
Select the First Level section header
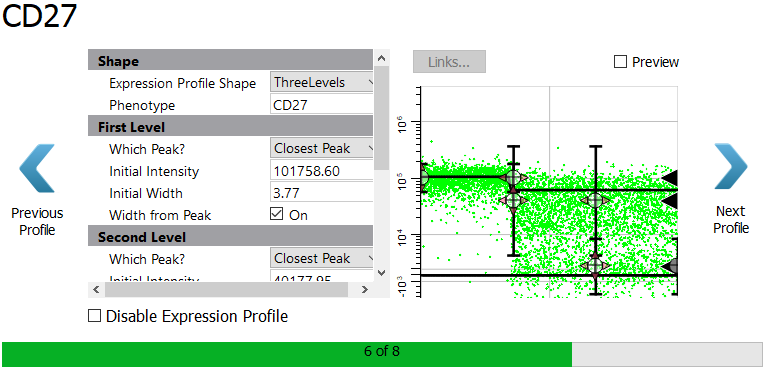click(x=231, y=127)
